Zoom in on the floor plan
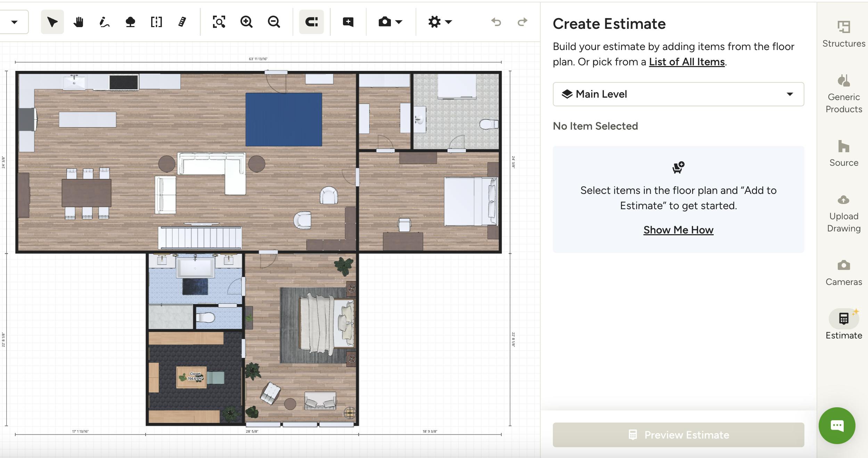The image size is (868, 458). pos(246,22)
